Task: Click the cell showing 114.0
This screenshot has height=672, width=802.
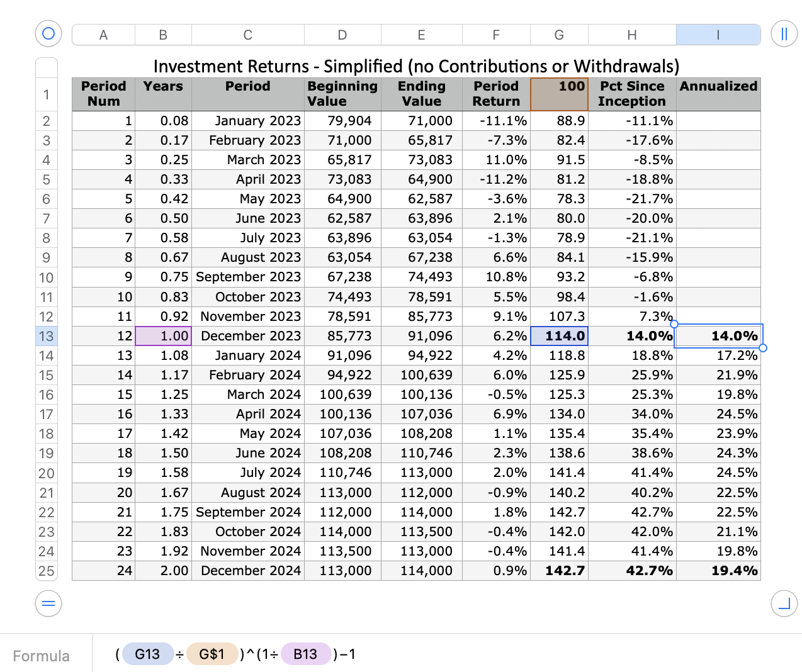Action: [559, 336]
